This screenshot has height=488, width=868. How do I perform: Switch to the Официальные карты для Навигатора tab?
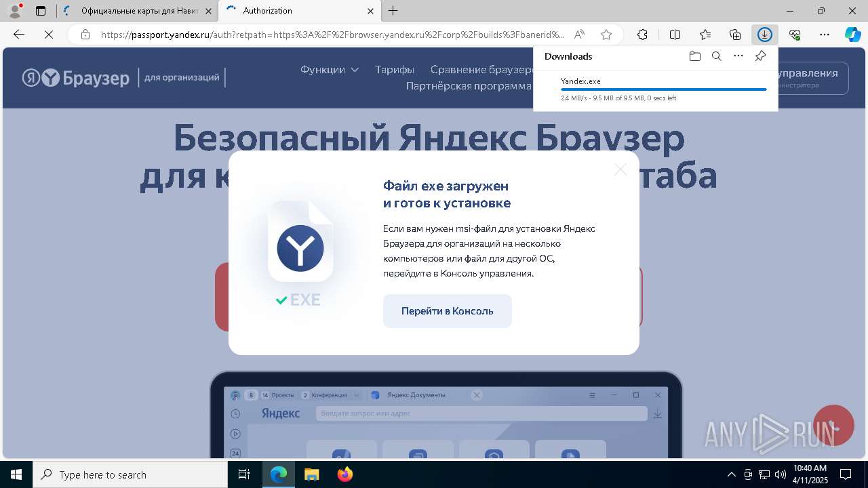(137, 11)
